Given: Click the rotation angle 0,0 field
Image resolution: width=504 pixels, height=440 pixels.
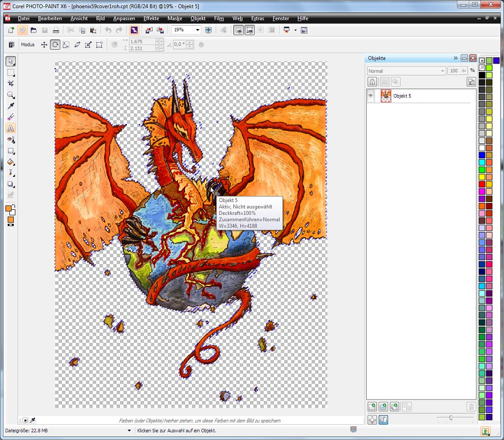Looking at the screenshot, I should [x=179, y=44].
